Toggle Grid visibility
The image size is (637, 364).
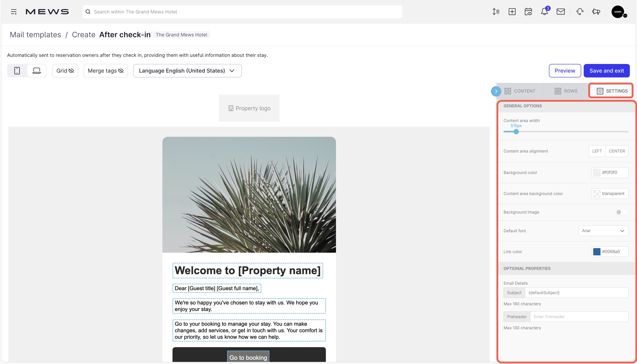pyautogui.click(x=65, y=71)
